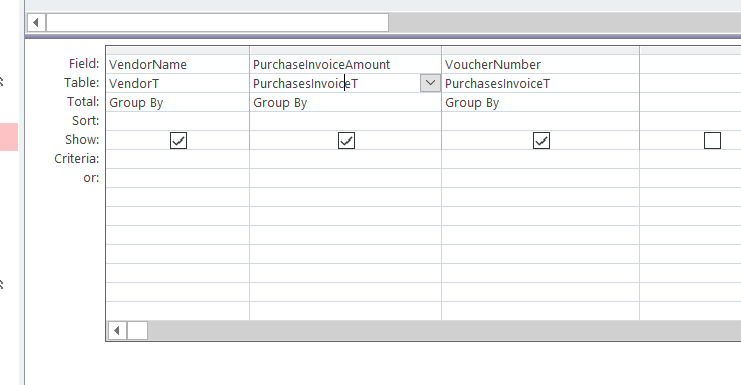741x385 pixels.
Task: Click the VendorT table cell
Action: click(x=178, y=83)
